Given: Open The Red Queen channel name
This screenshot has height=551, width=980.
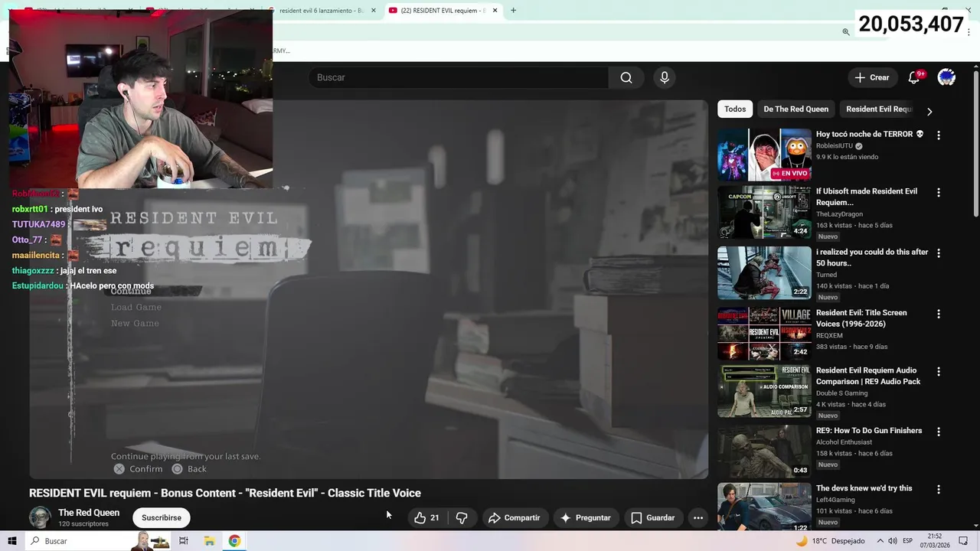Looking at the screenshot, I should tap(89, 513).
